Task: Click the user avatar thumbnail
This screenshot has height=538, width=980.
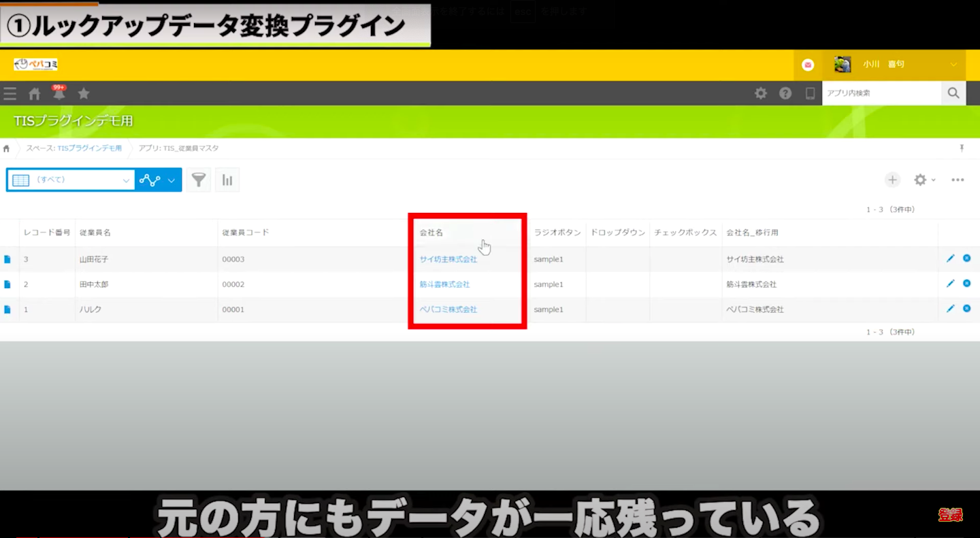Action: click(x=843, y=65)
